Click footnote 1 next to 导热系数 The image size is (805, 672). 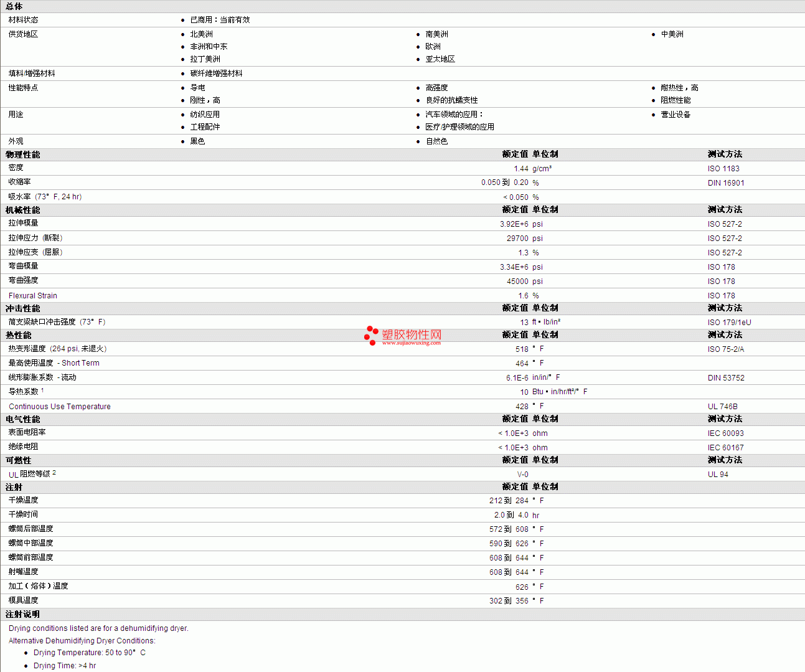pyautogui.click(x=42, y=390)
